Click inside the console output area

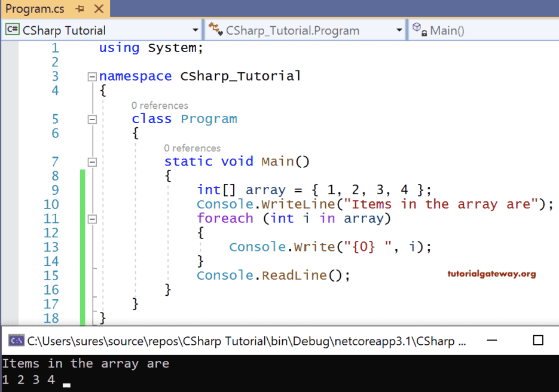pos(239,370)
